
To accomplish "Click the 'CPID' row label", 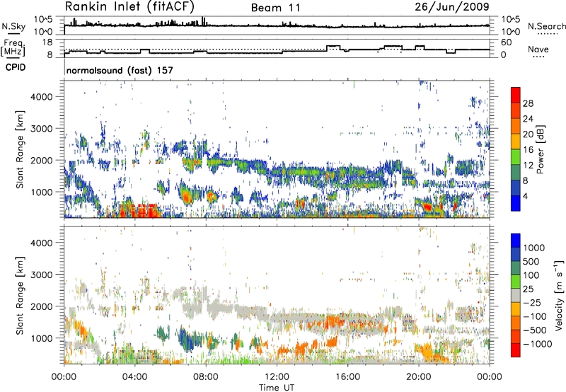I will 16,67.
